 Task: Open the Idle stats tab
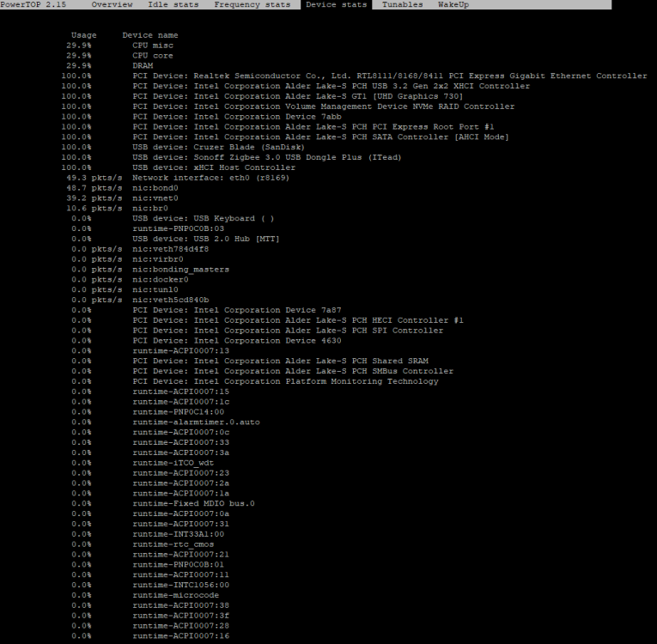click(x=173, y=4)
